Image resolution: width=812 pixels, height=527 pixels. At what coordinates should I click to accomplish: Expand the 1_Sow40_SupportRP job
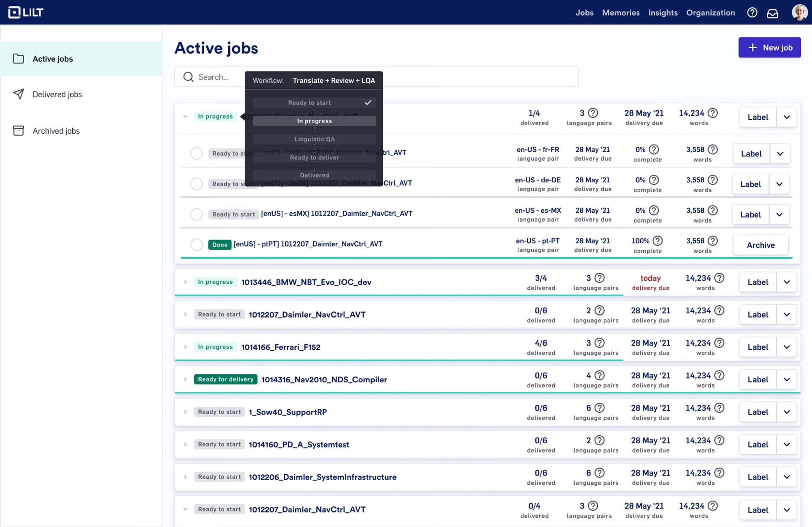click(185, 412)
